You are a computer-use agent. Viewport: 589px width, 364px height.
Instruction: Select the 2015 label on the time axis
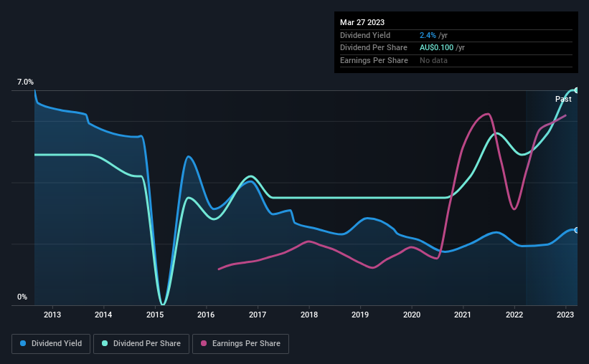click(x=155, y=315)
